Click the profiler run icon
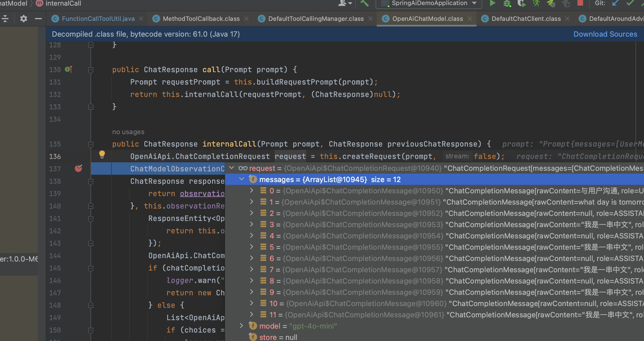This screenshot has height=341, width=644. tap(536, 3)
